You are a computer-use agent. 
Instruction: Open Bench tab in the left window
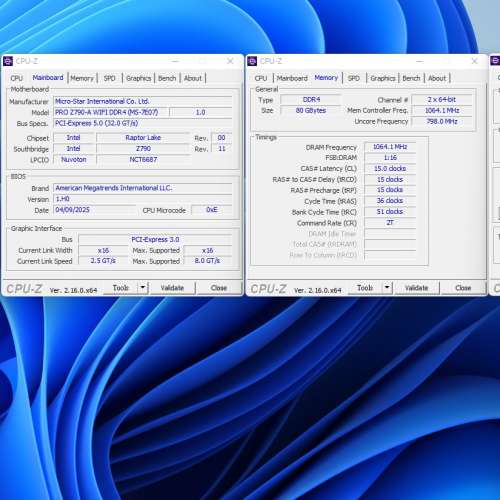(x=167, y=78)
